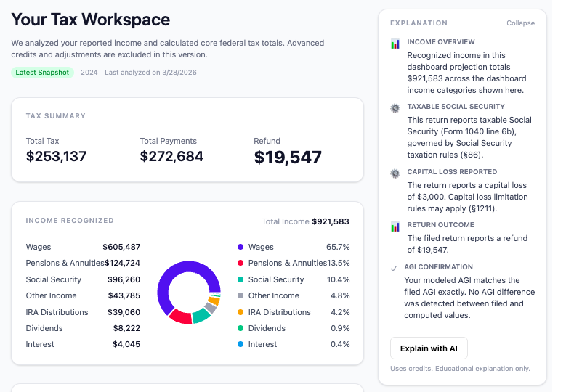
Task: Click the Return Outcome bar chart icon
Action: tap(395, 226)
